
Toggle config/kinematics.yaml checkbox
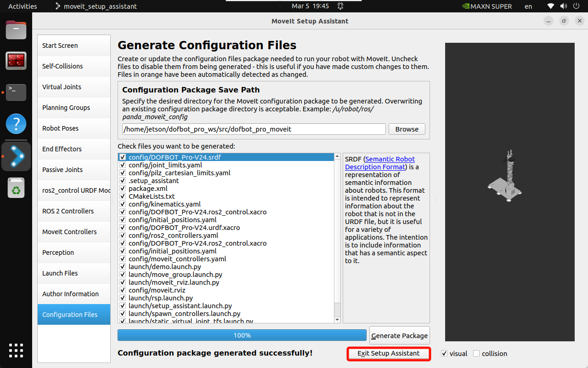click(123, 204)
